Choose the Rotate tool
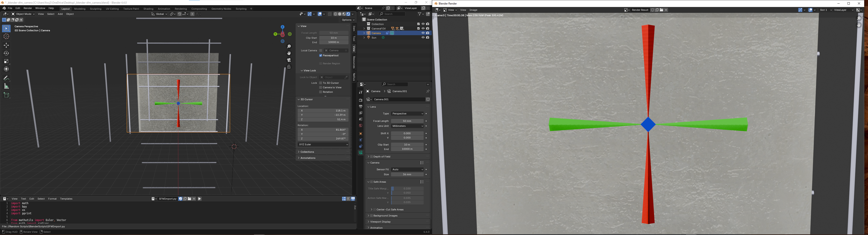Viewport: 868px width, 235px height. (6, 53)
